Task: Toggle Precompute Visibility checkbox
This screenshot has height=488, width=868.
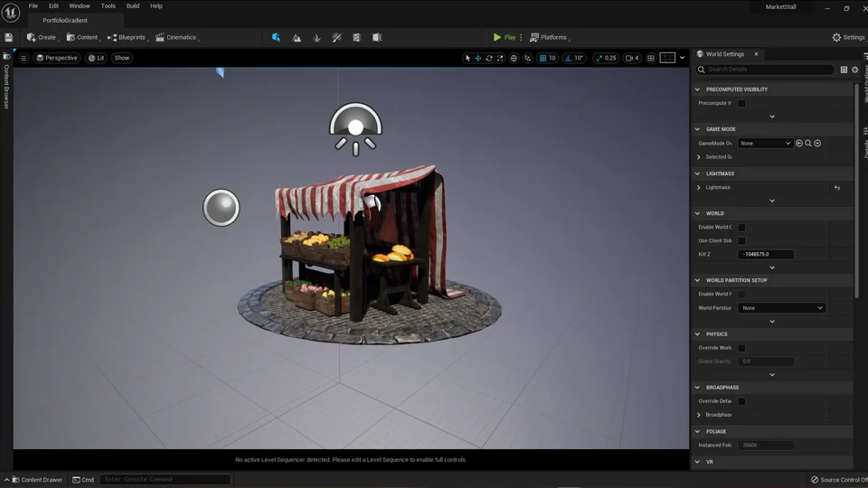Action: coord(741,103)
